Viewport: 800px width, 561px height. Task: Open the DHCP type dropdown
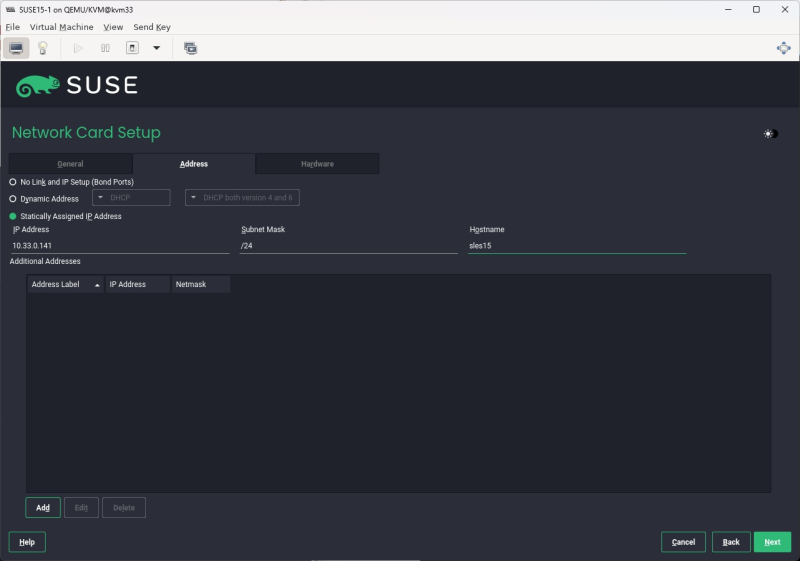(x=131, y=198)
